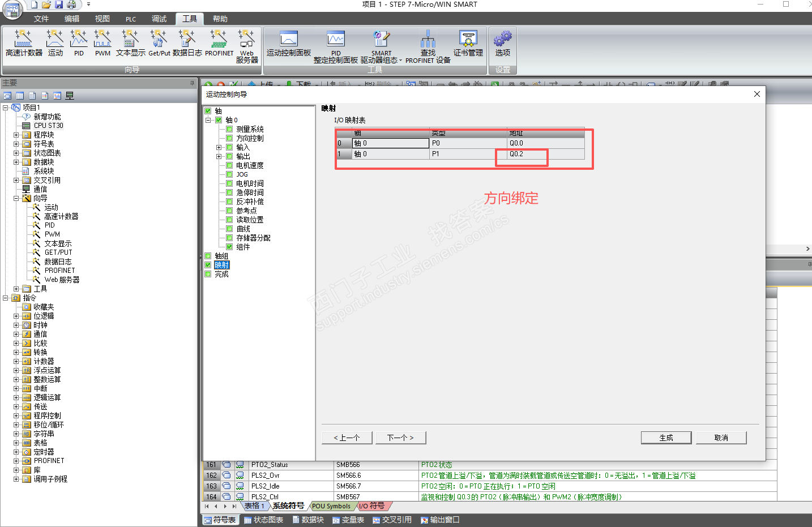The image size is (812, 527).
Task: Expand the 位逻辑 instruction folder
Action: click(16, 316)
